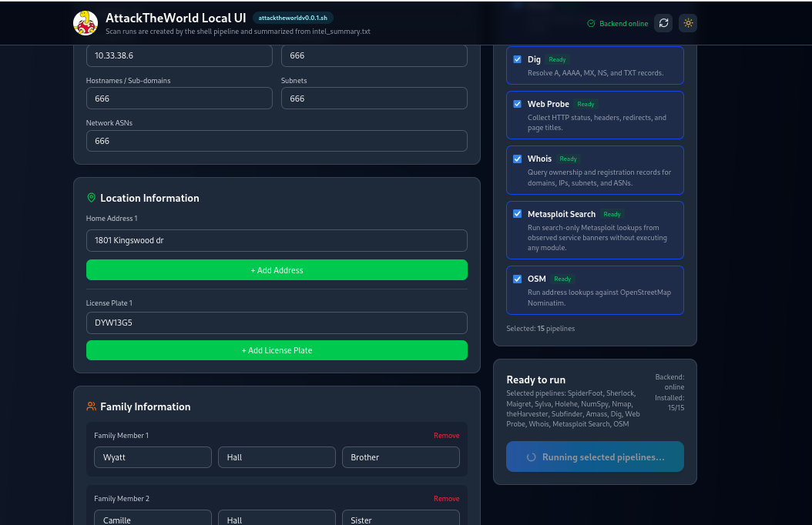Edit the Home Address 1 field

tap(277, 240)
